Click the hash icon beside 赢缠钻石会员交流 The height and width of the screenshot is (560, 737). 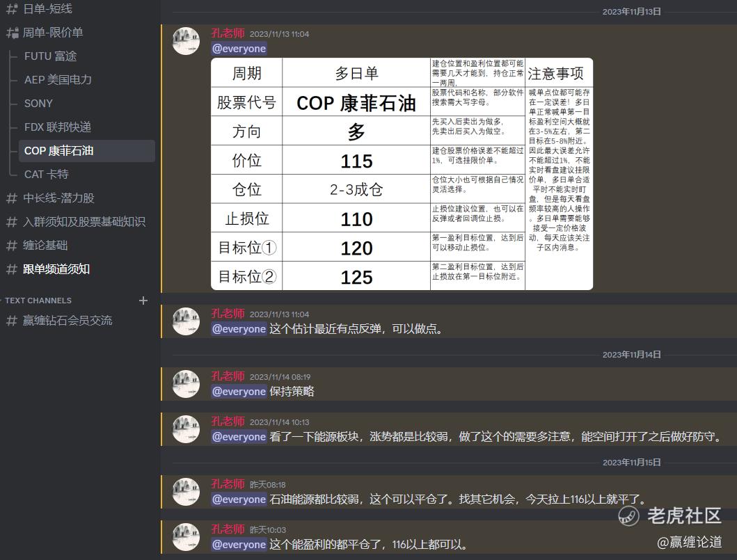tap(12, 321)
